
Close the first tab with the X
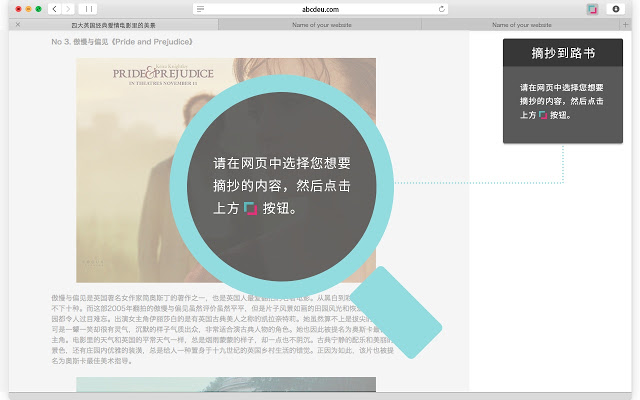pos(18,24)
